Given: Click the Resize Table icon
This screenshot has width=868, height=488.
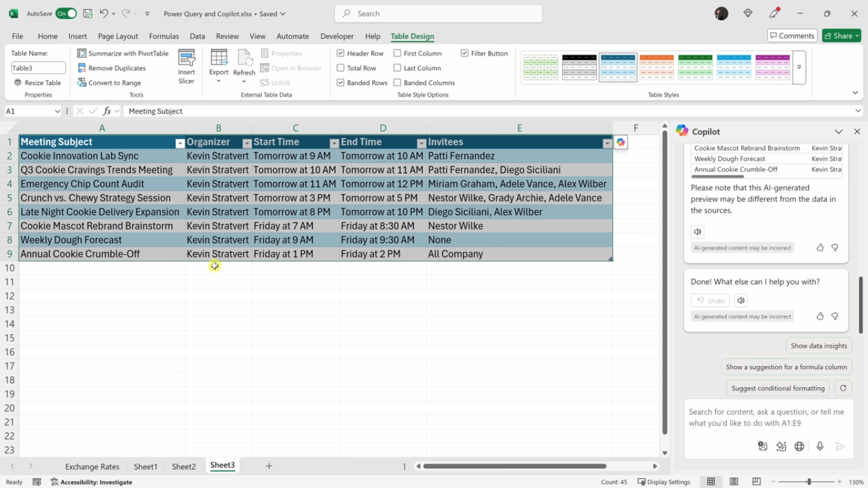Looking at the screenshot, I should (x=18, y=83).
